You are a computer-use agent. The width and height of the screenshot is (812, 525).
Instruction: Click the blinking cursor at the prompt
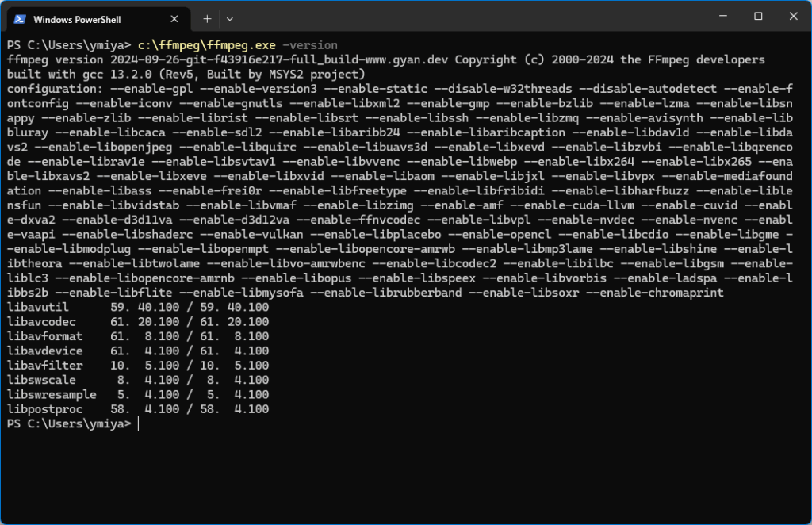click(138, 423)
